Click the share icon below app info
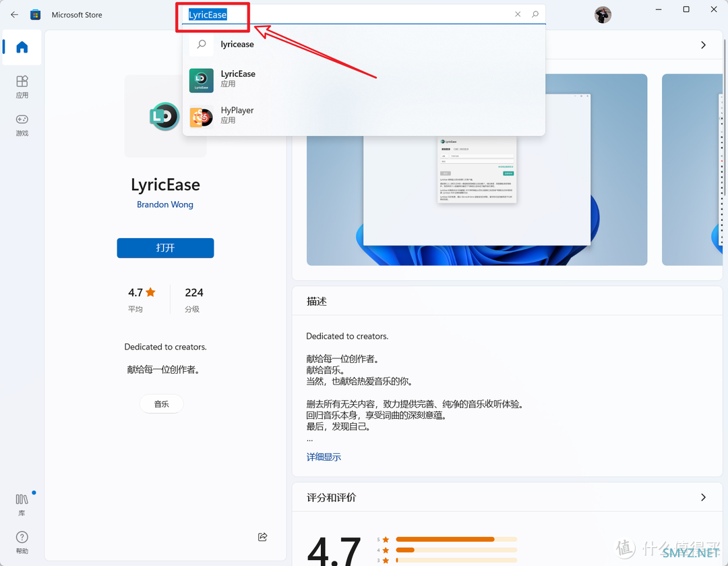 pos(263,537)
